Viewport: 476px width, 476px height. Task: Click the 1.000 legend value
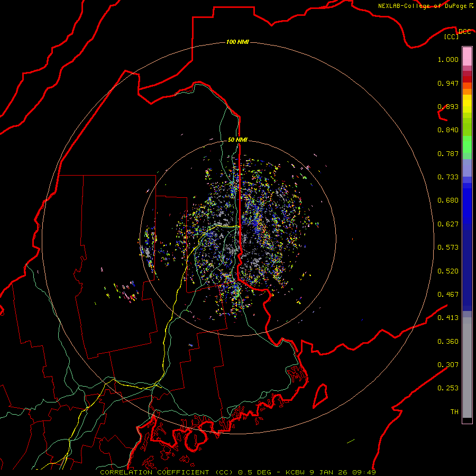click(x=448, y=59)
